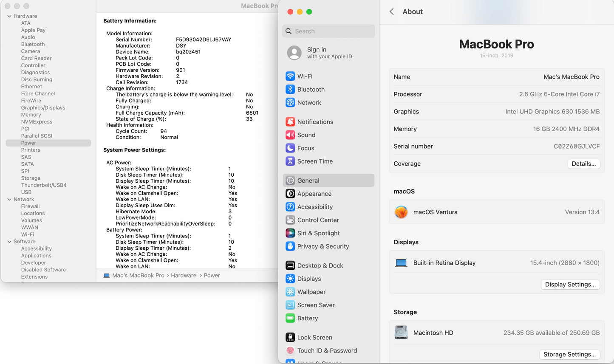Open Screen Time settings
Image resolution: width=614 pixels, height=364 pixels.
314,161
